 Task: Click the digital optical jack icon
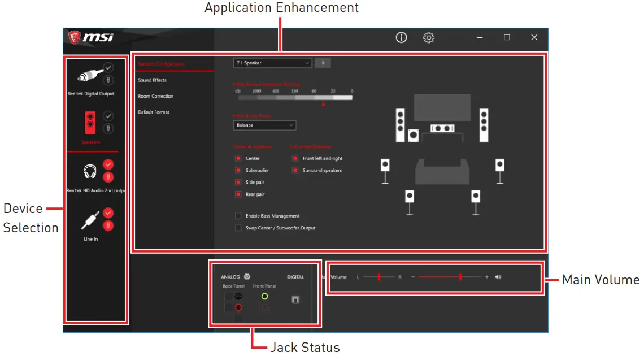tap(295, 299)
